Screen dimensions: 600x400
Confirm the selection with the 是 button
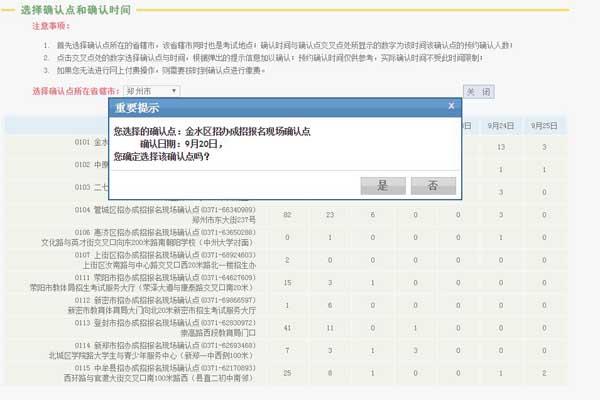tap(382, 185)
